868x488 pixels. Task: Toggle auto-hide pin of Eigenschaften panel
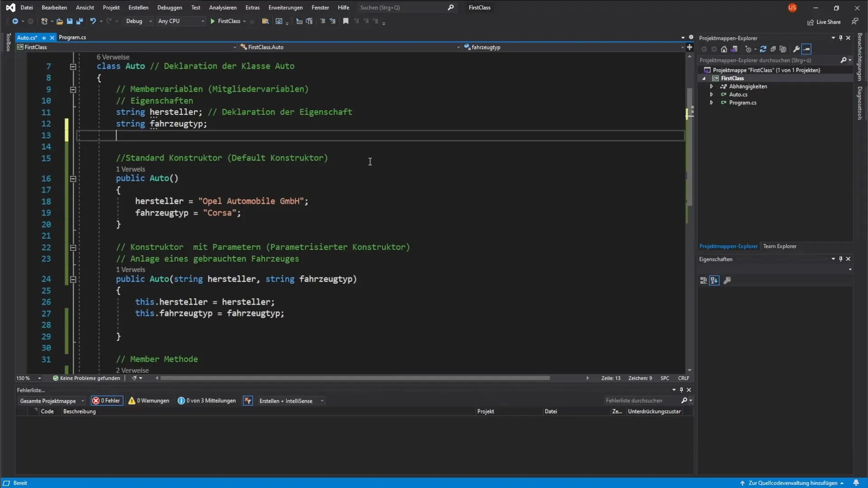tap(841, 259)
